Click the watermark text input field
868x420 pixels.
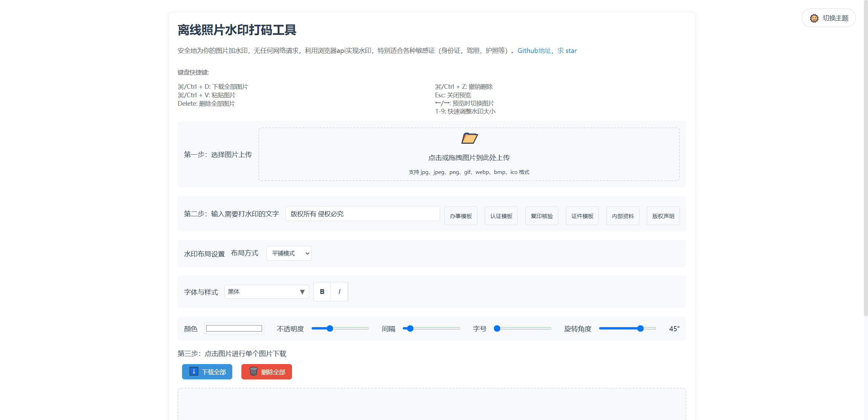coord(362,214)
